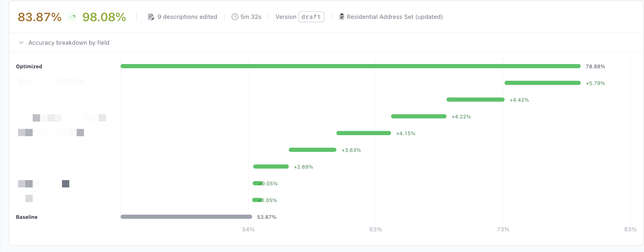Click the green upward trend arrow icon

click(x=72, y=17)
